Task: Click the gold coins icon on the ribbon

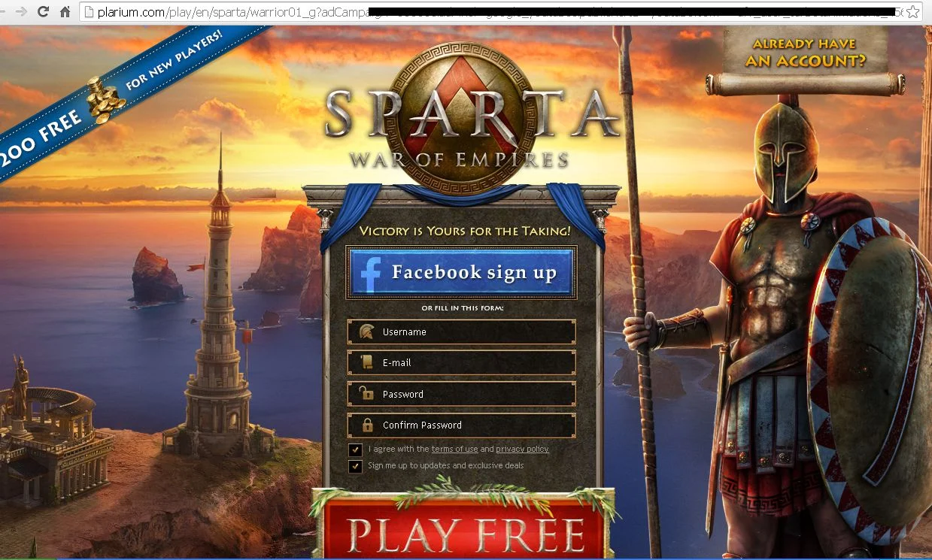Action: [107, 100]
